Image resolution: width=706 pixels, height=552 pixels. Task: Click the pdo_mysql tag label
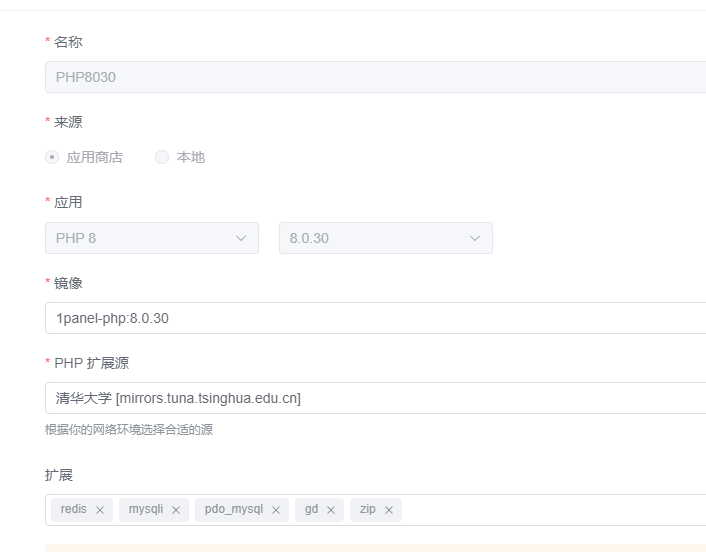click(234, 509)
